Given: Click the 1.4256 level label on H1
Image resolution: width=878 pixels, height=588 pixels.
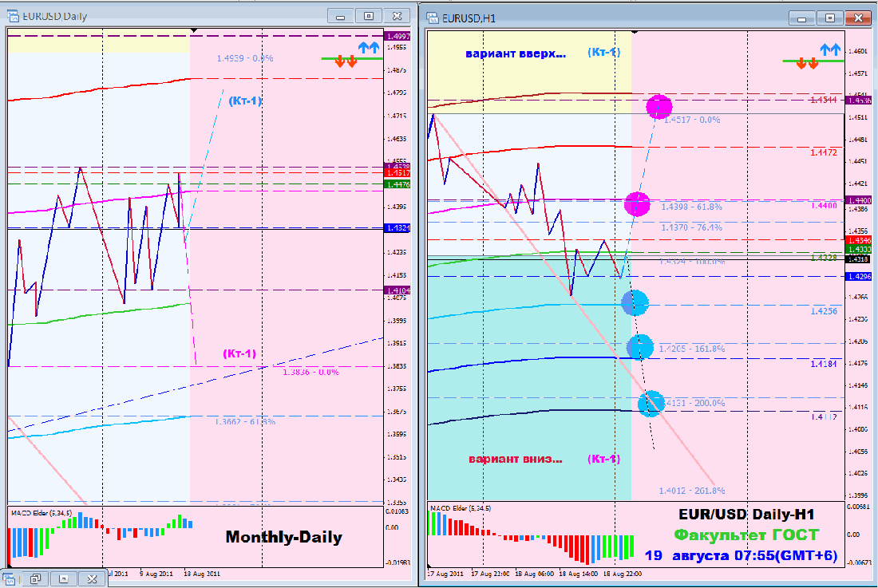Looking at the screenshot, I should [x=824, y=311].
